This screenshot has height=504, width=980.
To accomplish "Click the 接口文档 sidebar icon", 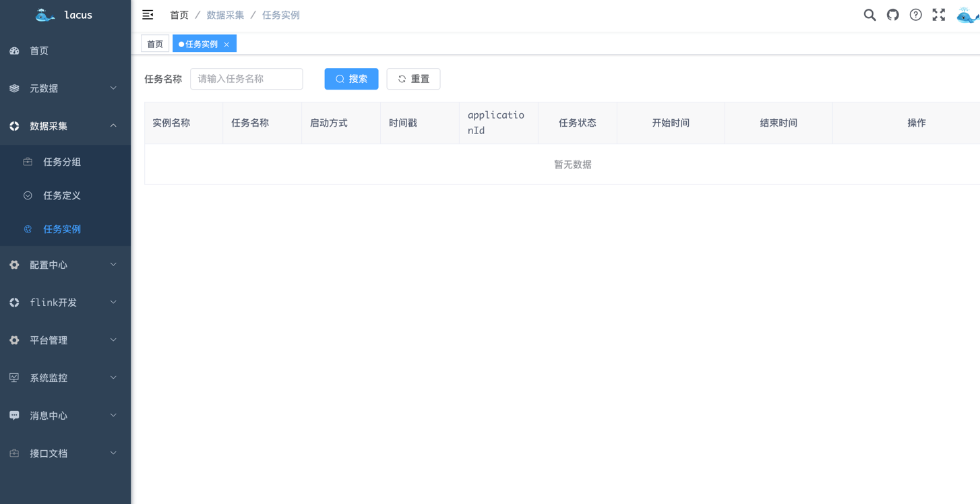I will tap(14, 453).
